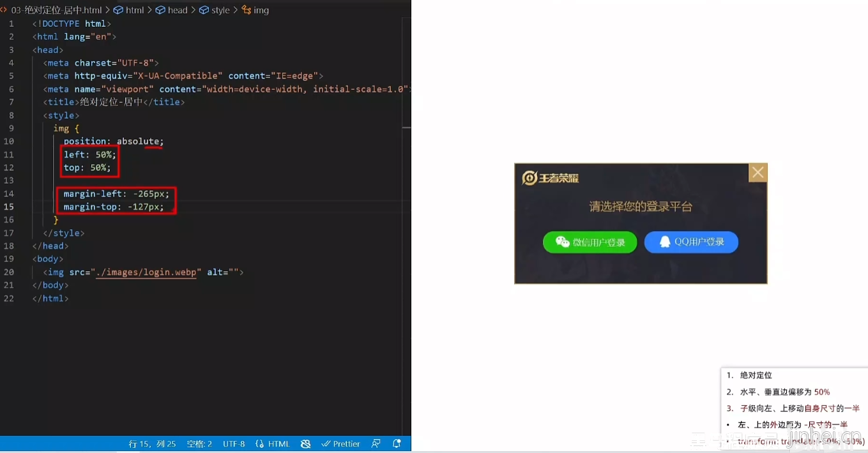Screen dimensions: 868x453
Task: Select the style breadcrumb segment
Action: point(220,10)
